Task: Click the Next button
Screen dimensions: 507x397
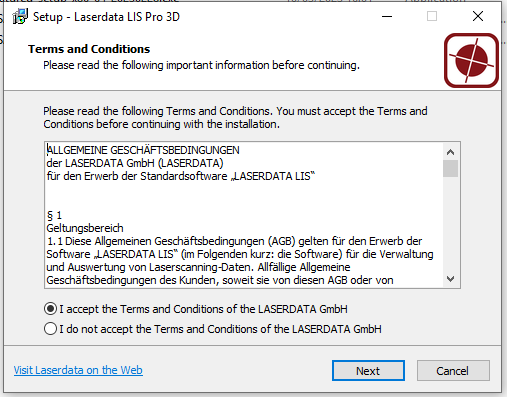Action: click(x=368, y=370)
